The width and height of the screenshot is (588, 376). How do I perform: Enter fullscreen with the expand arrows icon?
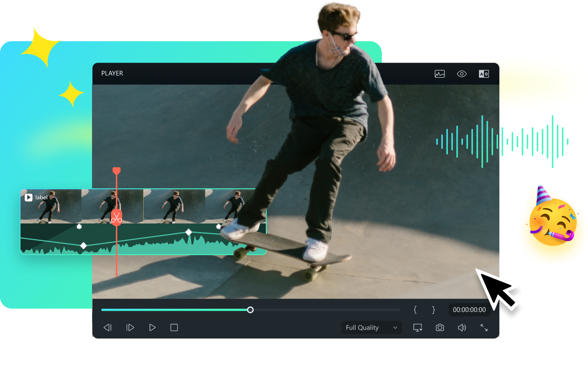(x=484, y=327)
